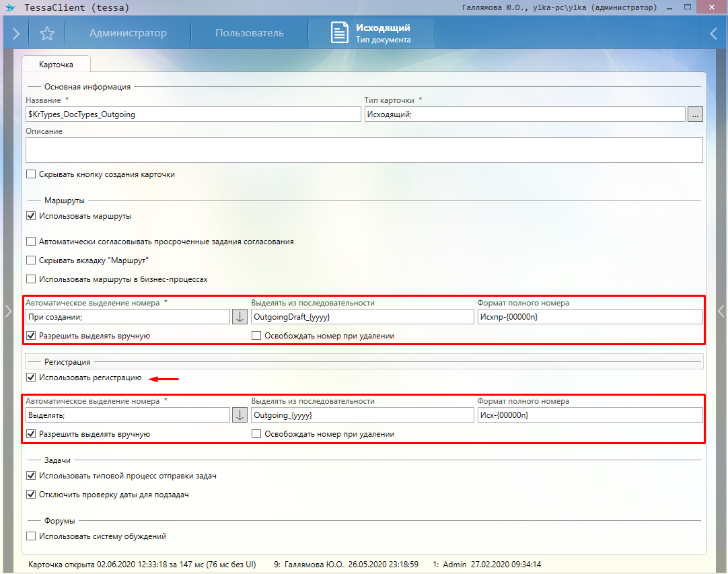Viewport: 728px width, 574px height.
Task: Click Формат полного номера field Исх-{00000n}
Action: 589,415
